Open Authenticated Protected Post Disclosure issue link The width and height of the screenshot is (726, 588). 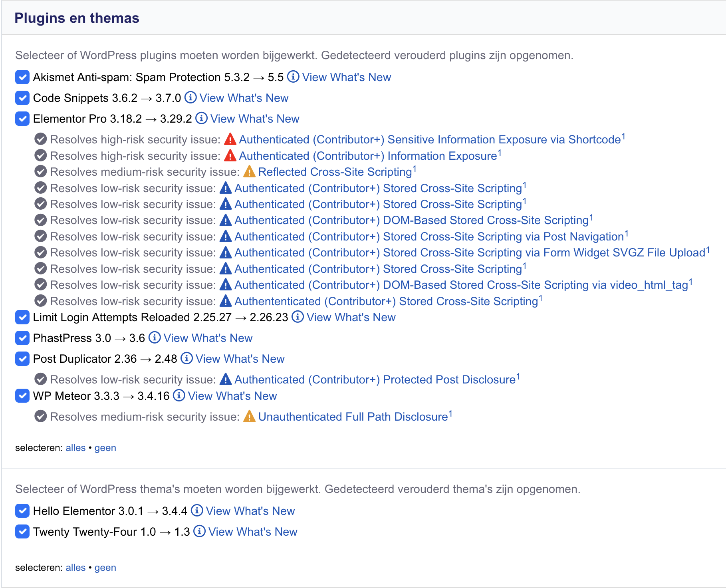tap(375, 379)
